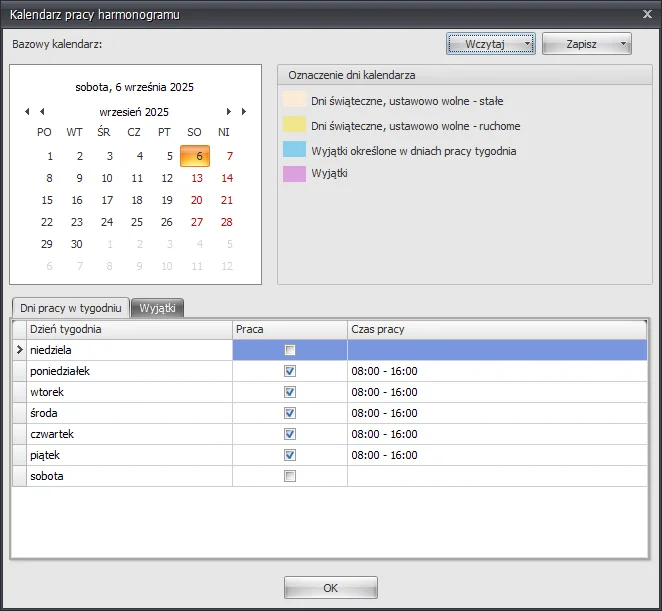The image size is (662, 611).
Task: Switch to the Wyjątki tab
Action: coord(157,308)
